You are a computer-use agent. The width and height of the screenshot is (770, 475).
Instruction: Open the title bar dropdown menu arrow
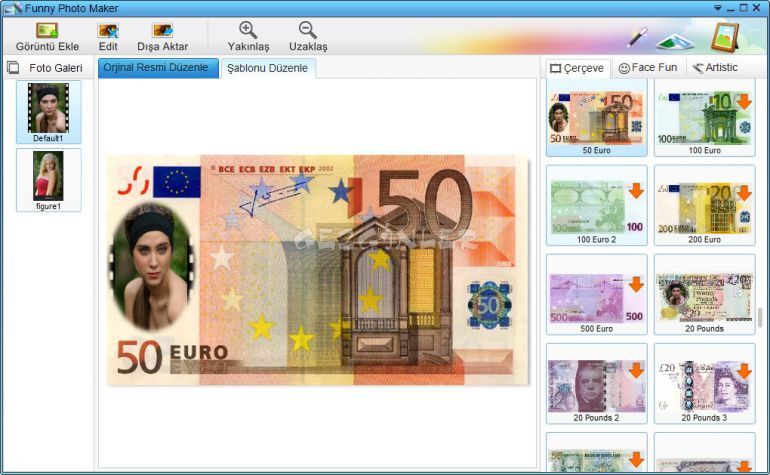click(717, 8)
